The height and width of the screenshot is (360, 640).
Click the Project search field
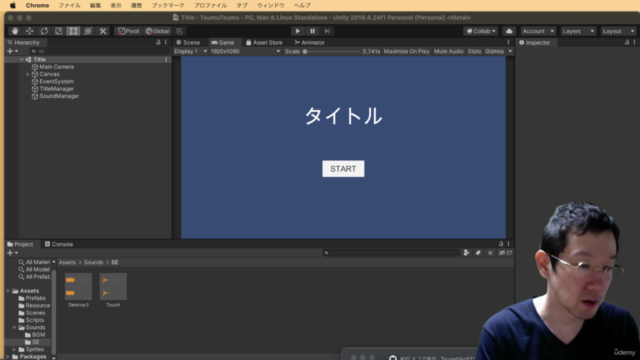tap(391, 253)
